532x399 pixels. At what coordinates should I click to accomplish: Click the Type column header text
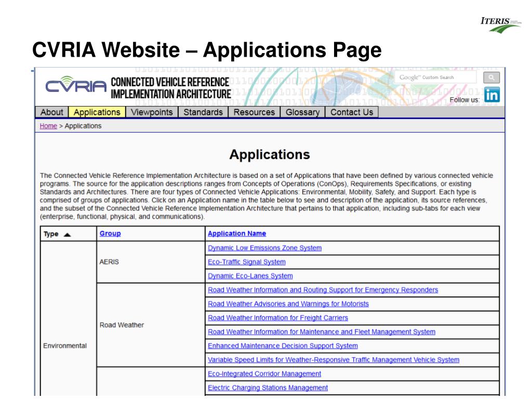[51, 234]
